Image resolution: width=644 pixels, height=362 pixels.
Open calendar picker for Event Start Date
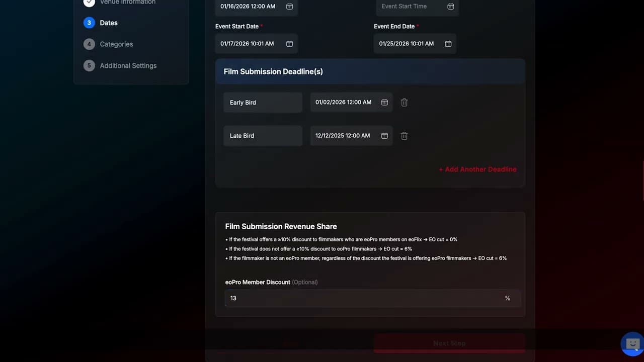coord(289,44)
